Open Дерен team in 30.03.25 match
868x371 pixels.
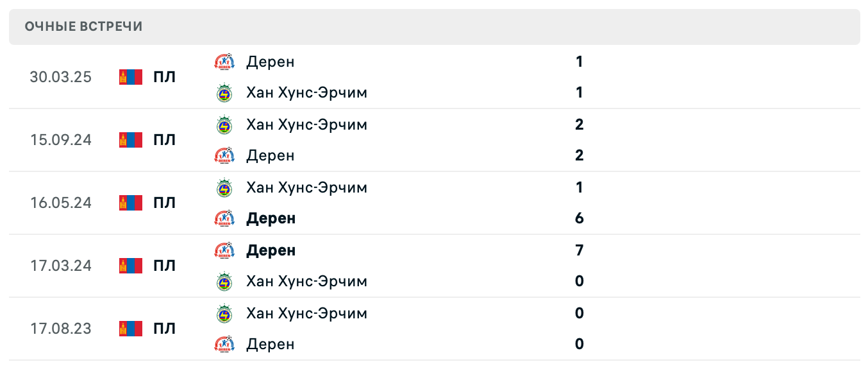pyautogui.click(x=270, y=62)
